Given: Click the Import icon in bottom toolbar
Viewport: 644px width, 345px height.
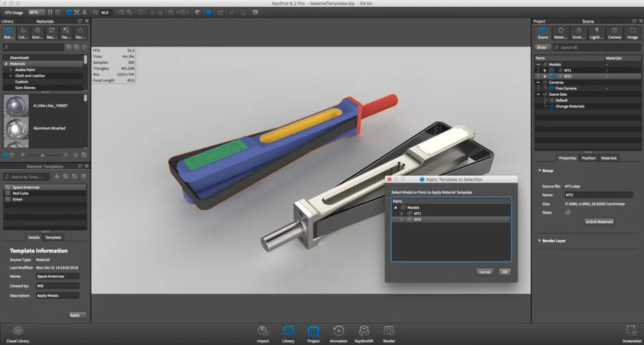Looking at the screenshot, I should 263,332.
